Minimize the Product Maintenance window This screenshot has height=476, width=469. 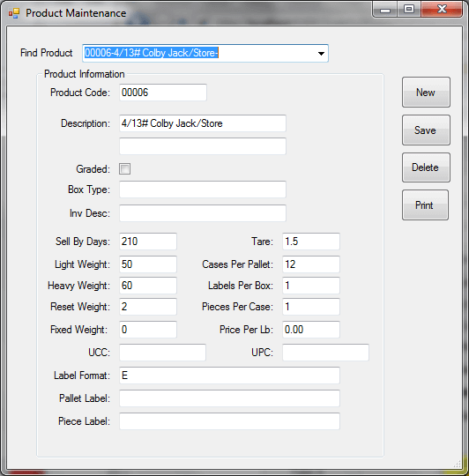click(385, 10)
